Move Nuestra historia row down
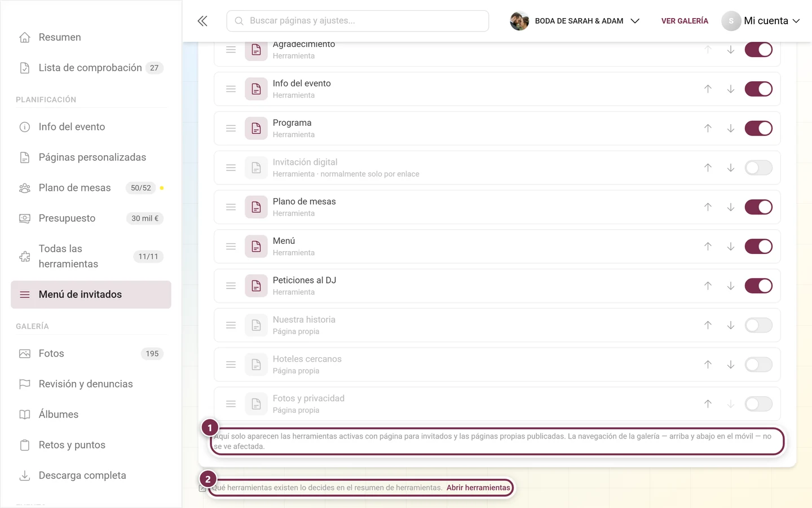Image resolution: width=812 pixels, height=508 pixels. pyautogui.click(x=730, y=325)
